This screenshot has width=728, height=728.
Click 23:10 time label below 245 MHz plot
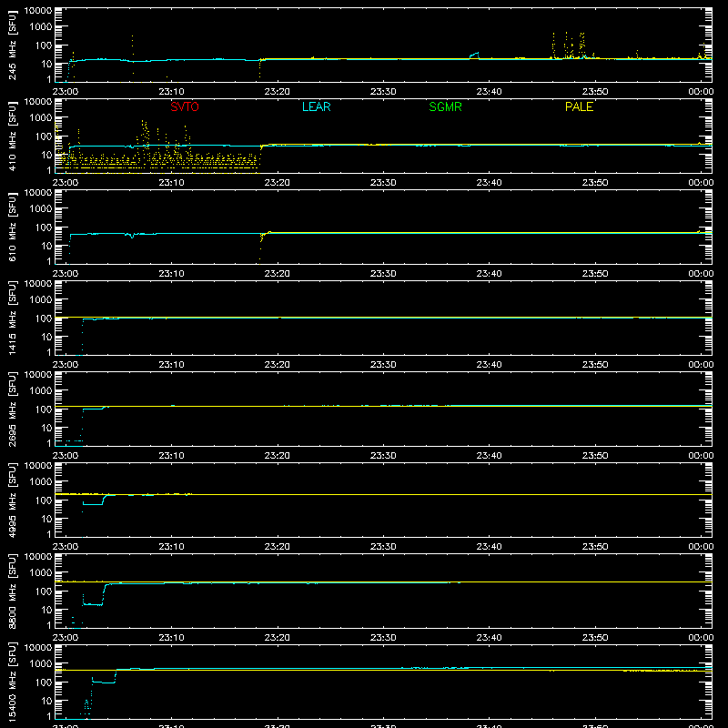pos(171,92)
